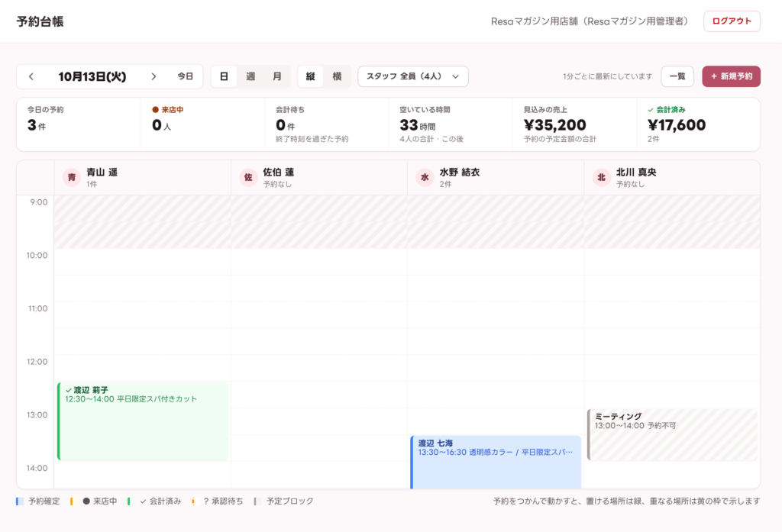The width and height of the screenshot is (782, 532).
Task: Click the 予約確定 blue legend swatch
Action: 20,501
